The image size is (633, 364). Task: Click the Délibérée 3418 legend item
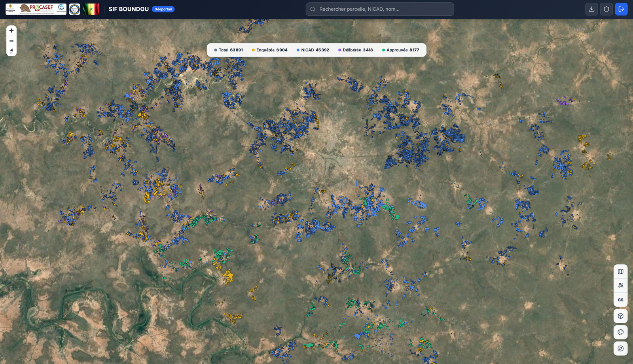point(356,50)
